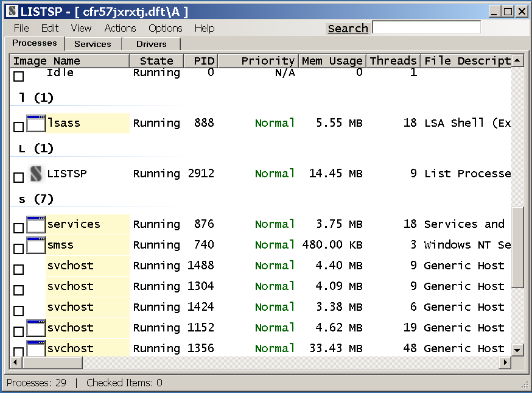Open the File menu
Screen dimensions: 532x393
(x=21, y=28)
